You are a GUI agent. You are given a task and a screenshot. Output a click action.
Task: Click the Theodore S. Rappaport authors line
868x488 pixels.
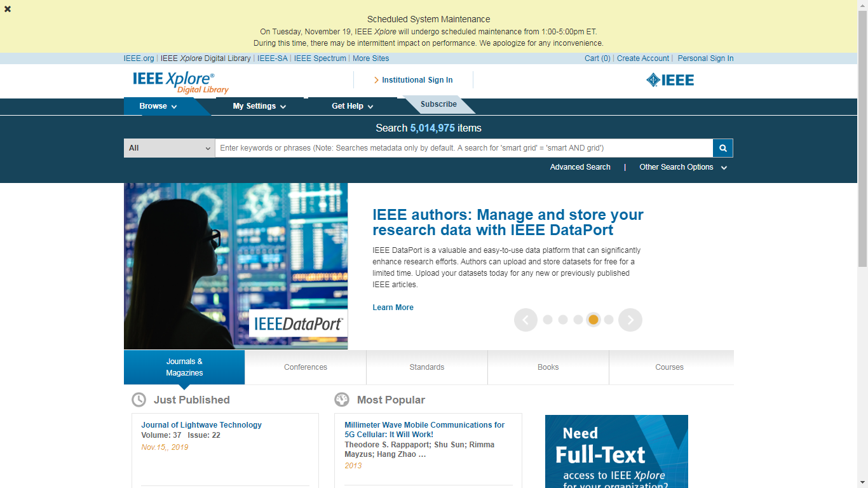point(419,450)
